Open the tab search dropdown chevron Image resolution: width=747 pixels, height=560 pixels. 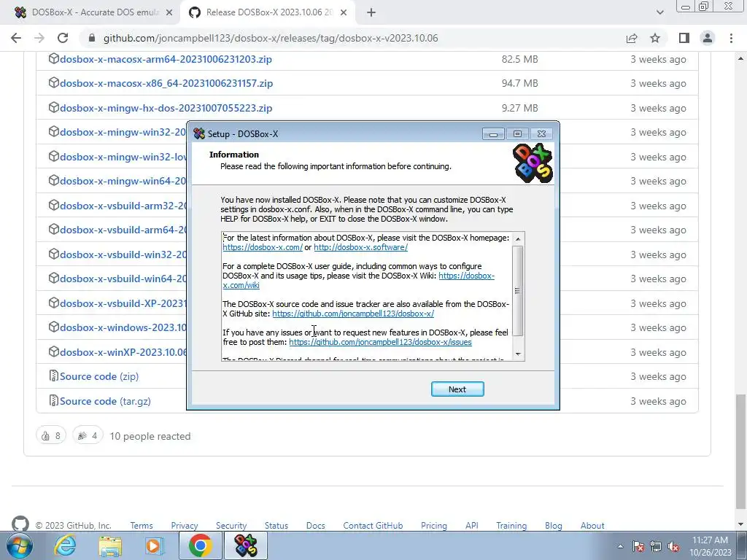coord(659,13)
